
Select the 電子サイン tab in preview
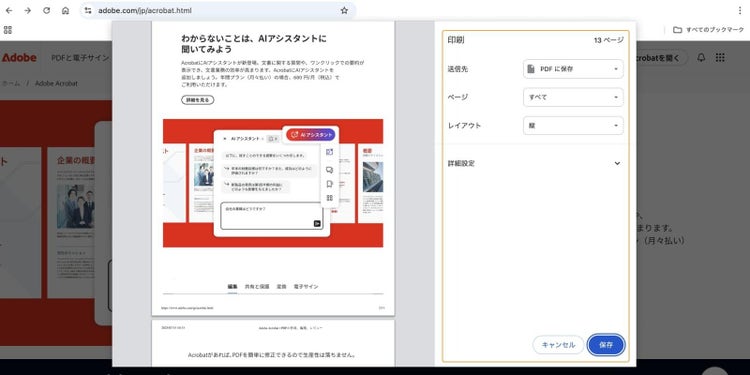306,287
